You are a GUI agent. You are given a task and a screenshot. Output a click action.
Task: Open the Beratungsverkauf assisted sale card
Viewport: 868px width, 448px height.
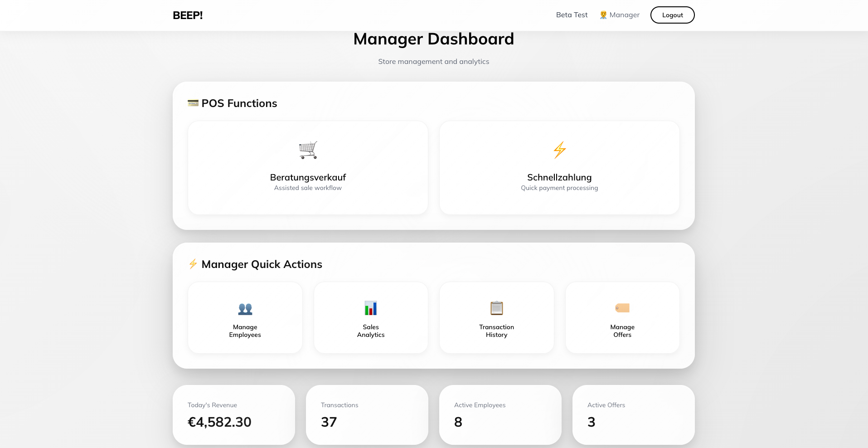coord(308,167)
